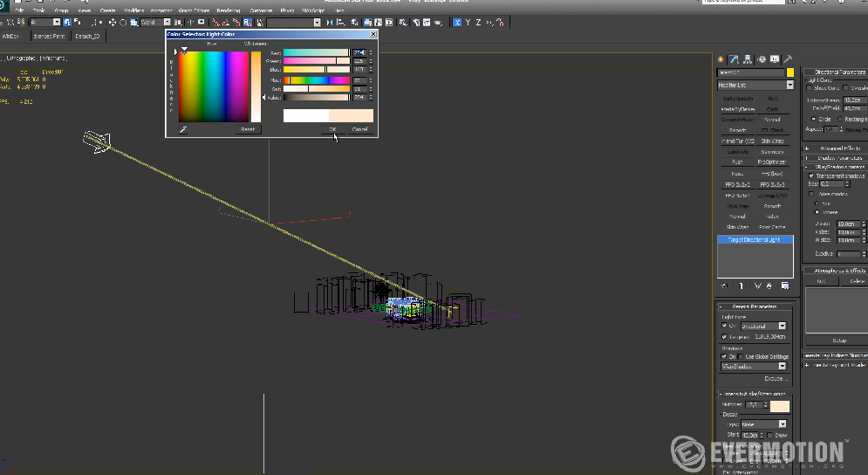Click Remove Modifier trash icon under stack
Image resolution: width=868 pixels, height=475 pixels.
click(769, 286)
